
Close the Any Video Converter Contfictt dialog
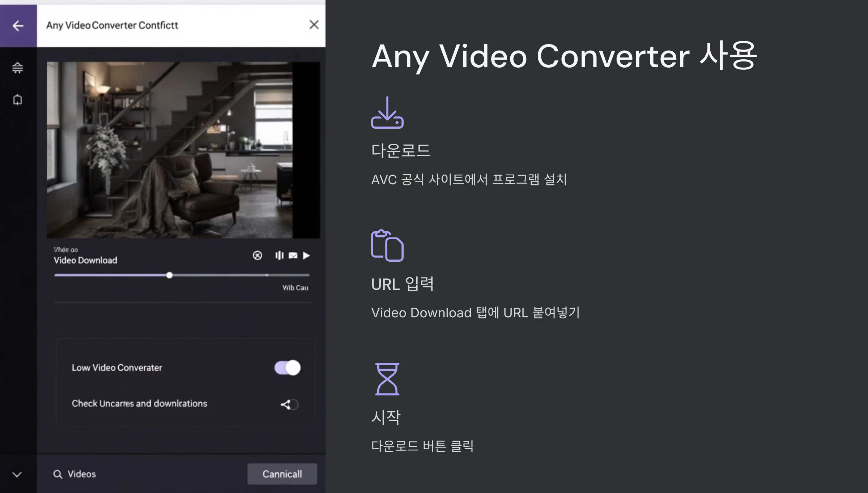point(314,25)
